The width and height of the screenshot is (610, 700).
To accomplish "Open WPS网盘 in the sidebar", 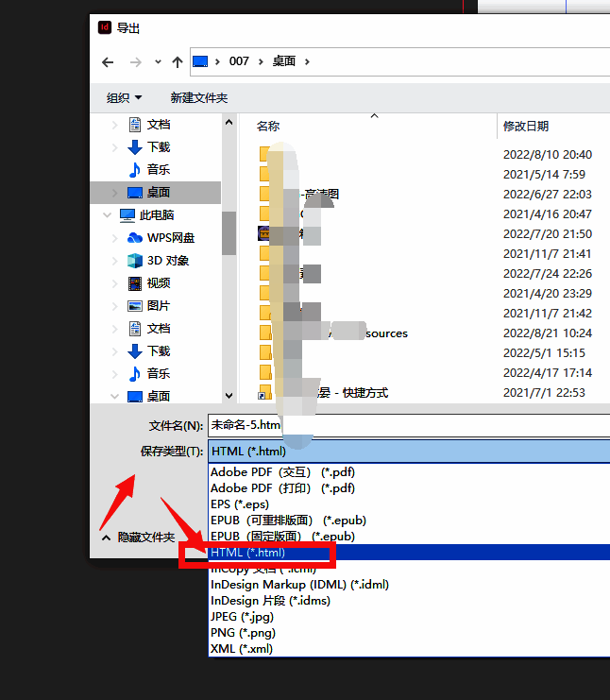I will coord(170,238).
